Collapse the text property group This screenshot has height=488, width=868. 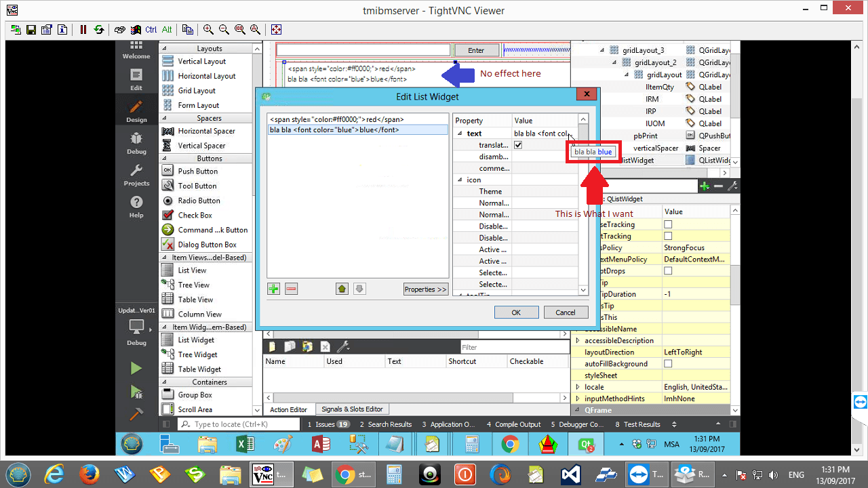(x=460, y=134)
